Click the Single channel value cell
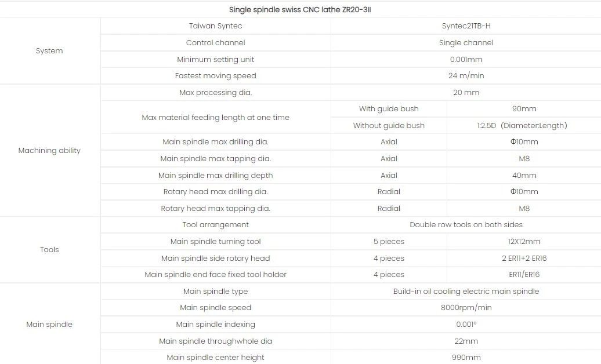This screenshot has height=364, width=601. 466,43
